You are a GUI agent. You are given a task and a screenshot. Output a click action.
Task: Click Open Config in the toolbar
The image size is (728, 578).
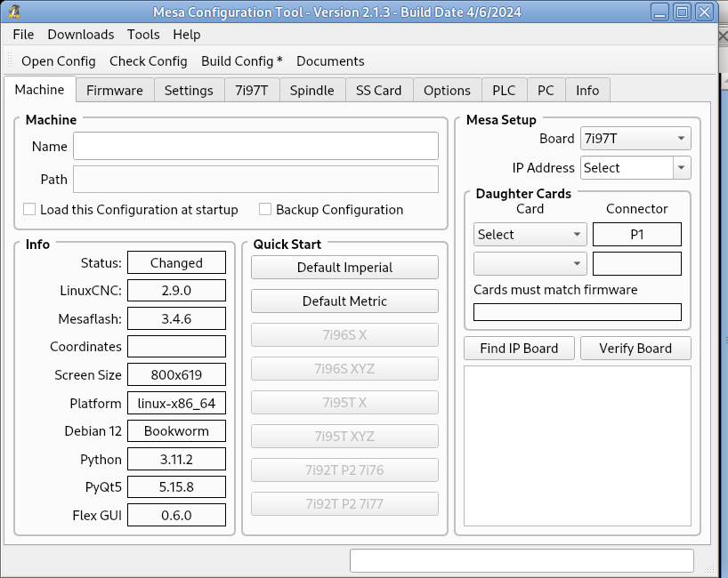[x=59, y=61]
